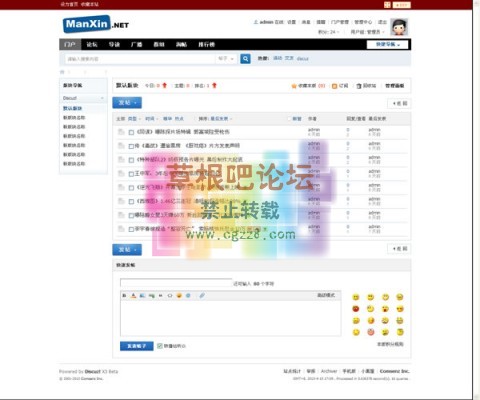Click the code brackets icon in editor
Image resolution: width=480 pixels, height=400 pixels.
(x=170, y=296)
